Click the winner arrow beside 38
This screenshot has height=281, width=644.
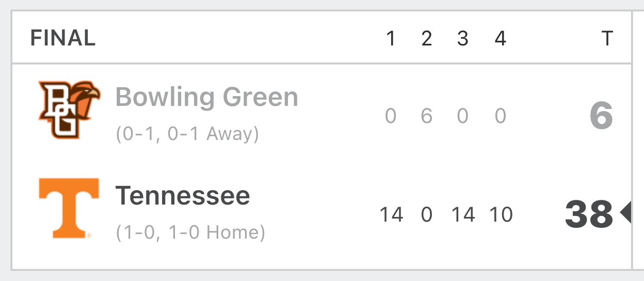pos(625,213)
